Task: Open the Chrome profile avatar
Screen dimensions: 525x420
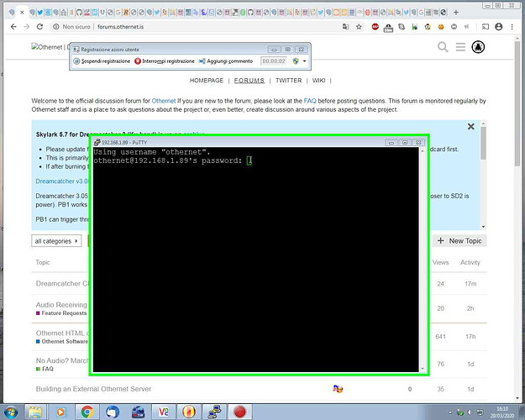Action: [x=499, y=27]
